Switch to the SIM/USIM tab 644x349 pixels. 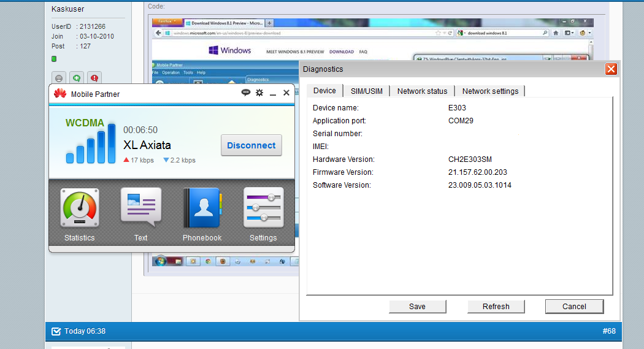point(366,91)
